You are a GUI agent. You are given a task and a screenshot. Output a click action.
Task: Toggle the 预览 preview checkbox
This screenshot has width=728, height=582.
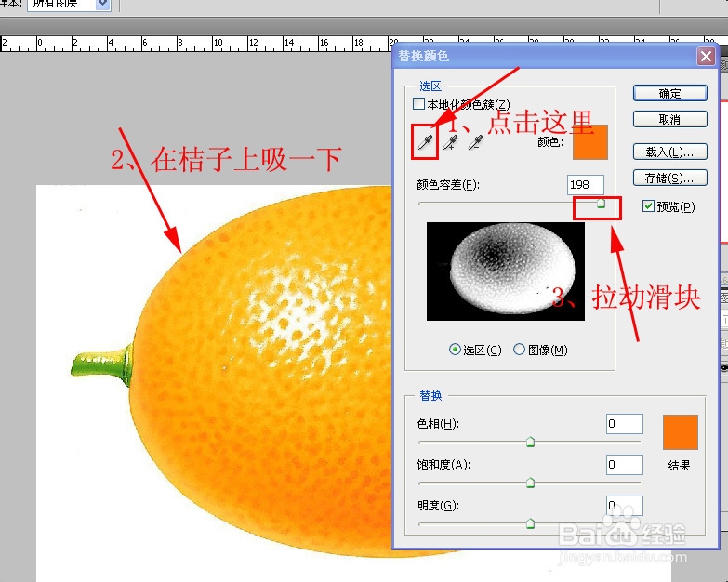[x=648, y=205]
